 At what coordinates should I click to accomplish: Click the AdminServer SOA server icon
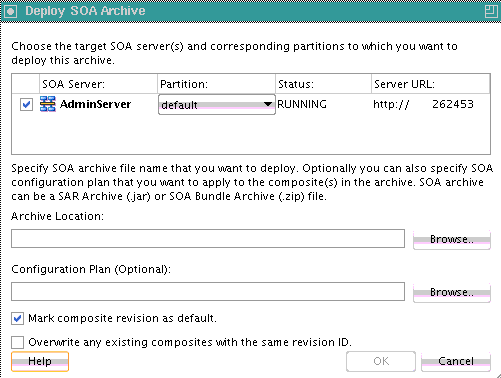48,104
